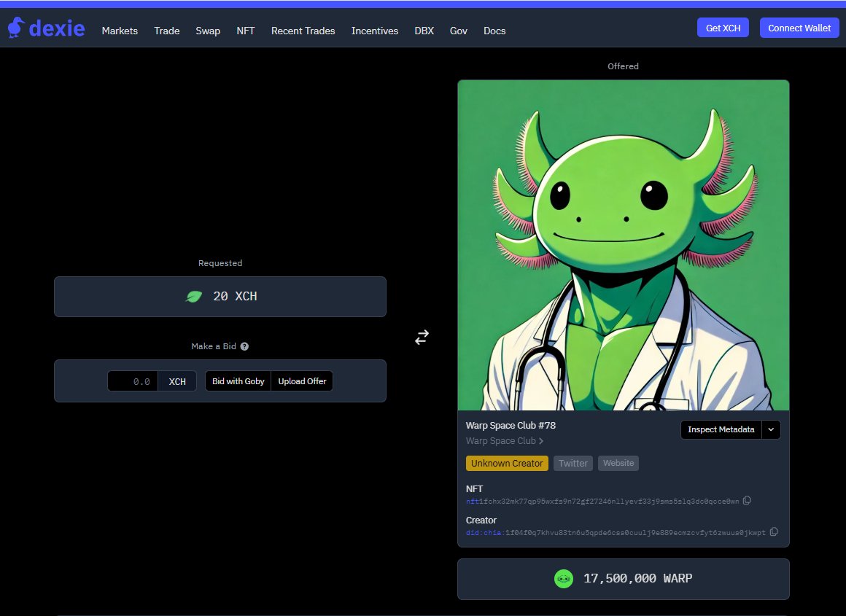Click the Warp Space Club #78 title
Screen dimensions: 846x616
tap(511, 426)
